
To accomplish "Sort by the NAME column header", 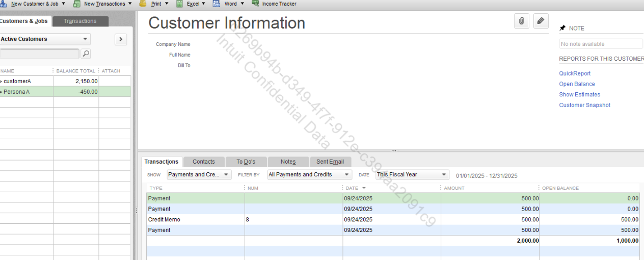I will [25, 71].
